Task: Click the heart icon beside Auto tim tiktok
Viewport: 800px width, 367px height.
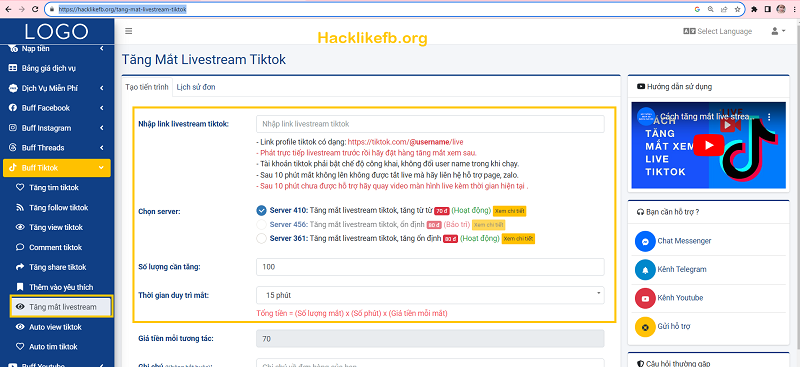Action: coord(20,347)
